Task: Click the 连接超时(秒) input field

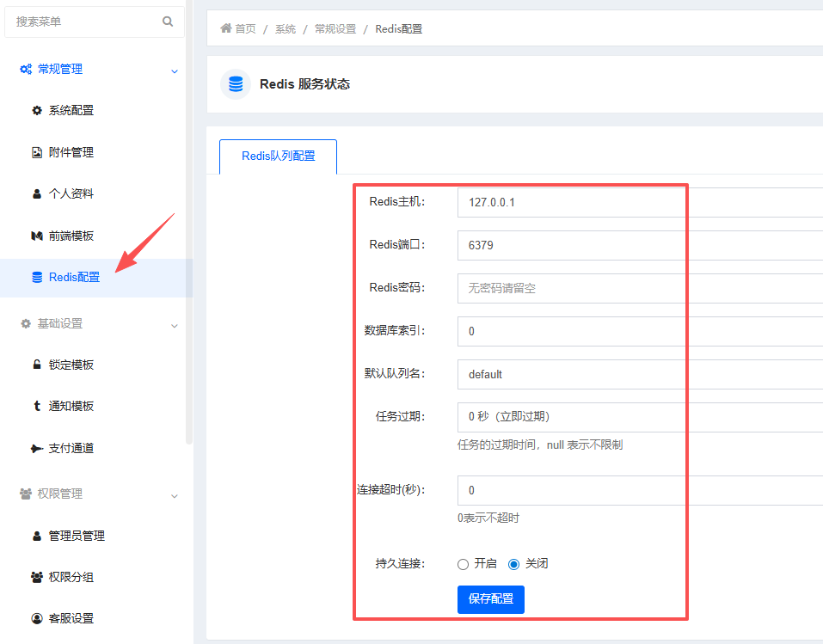Action: (x=641, y=491)
